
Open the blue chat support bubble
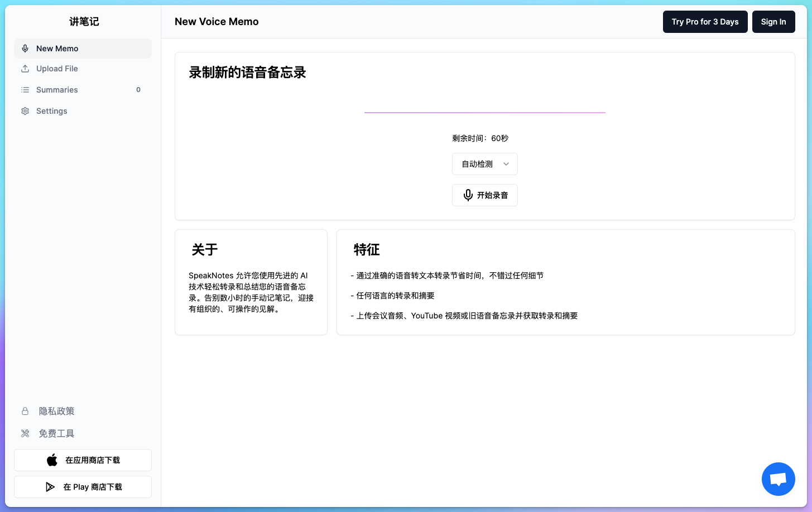778,479
